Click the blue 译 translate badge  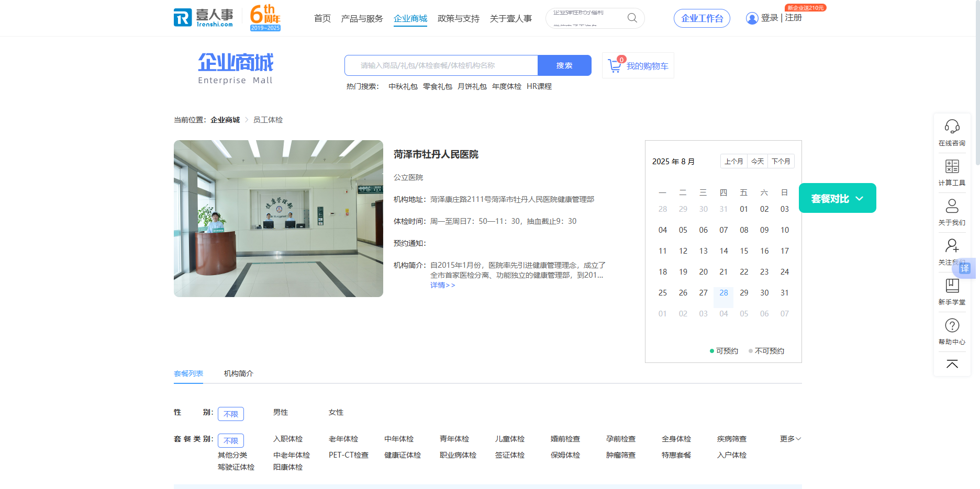point(965,268)
